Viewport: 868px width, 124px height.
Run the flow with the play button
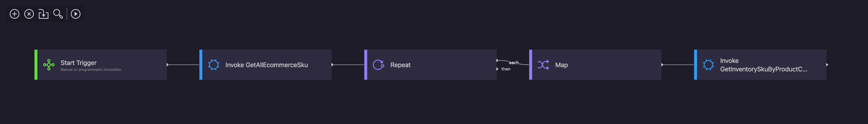click(x=75, y=14)
